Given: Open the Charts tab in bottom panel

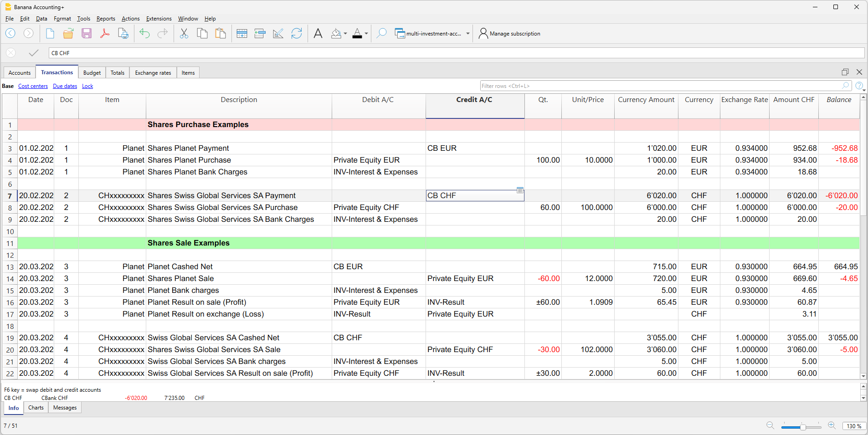Looking at the screenshot, I should 36,408.
